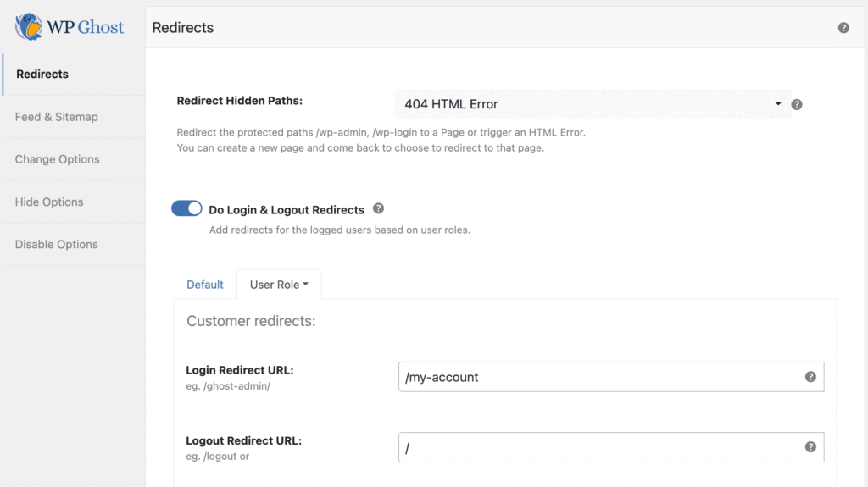Click help icon beside Redirect Hidden Paths dropdown
The height and width of the screenshot is (487, 868).
pos(797,104)
